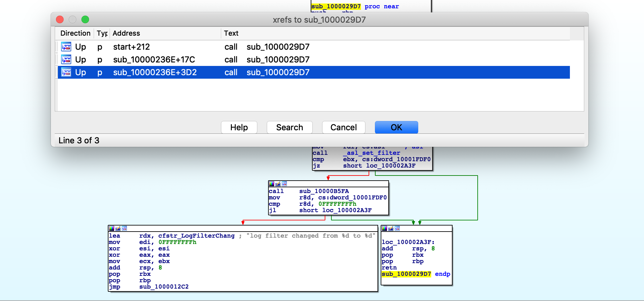Click the xref icon of the sub_10000236E+17C row
The height and width of the screenshot is (301, 644).
coord(66,60)
